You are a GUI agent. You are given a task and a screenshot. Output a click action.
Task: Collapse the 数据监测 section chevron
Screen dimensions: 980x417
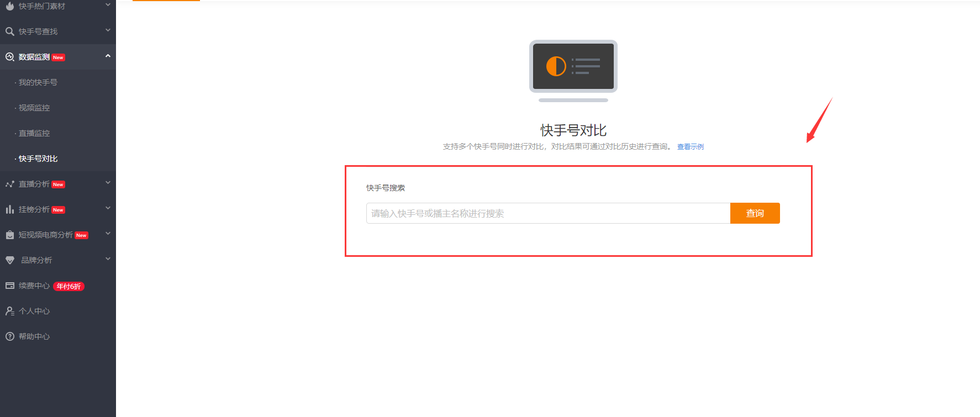(108, 56)
